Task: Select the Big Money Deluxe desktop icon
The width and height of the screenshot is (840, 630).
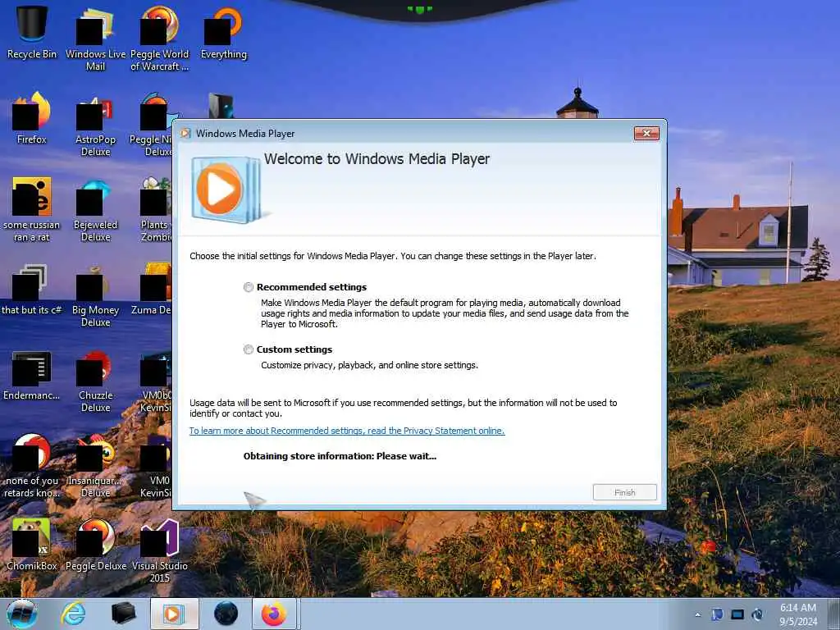Action: click(95, 295)
